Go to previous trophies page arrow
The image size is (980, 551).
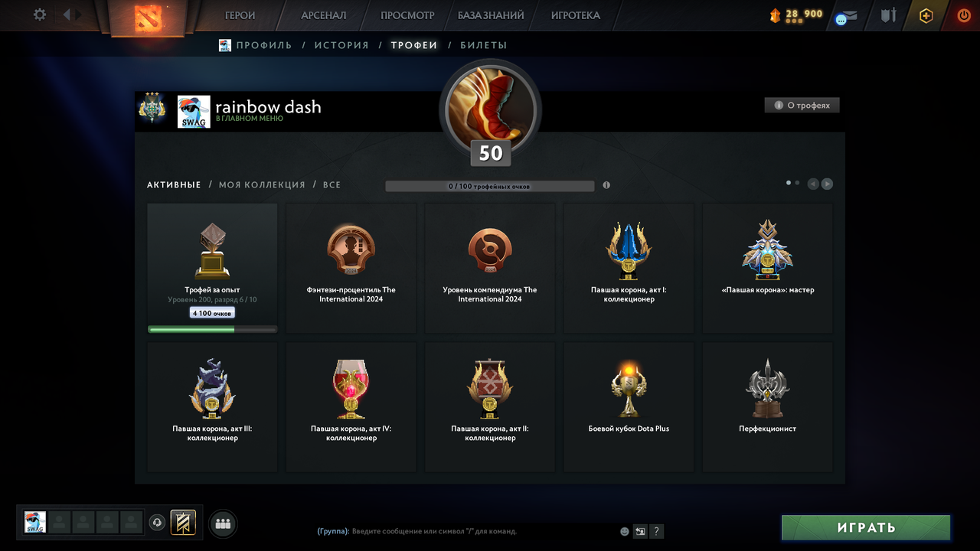point(813,184)
